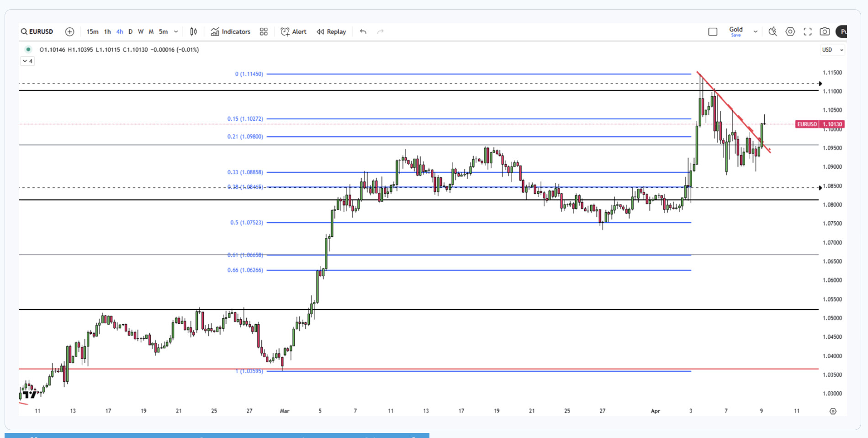
Task: Enter fullscreen mode
Action: (x=808, y=32)
